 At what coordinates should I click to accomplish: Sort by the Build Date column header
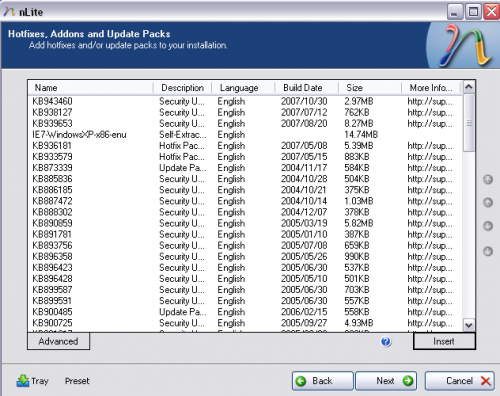[x=306, y=88]
